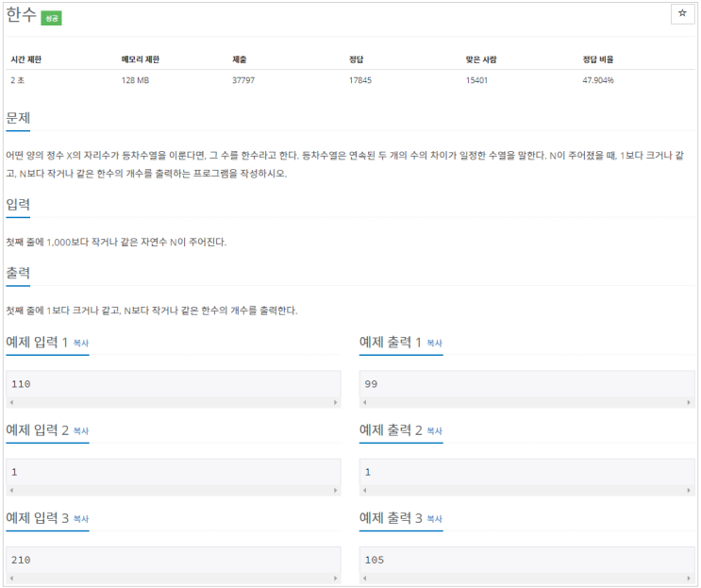Image resolution: width=701 pixels, height=588 pixels.
Task: Click right scroll arrow under output 99
Action: 689,402
